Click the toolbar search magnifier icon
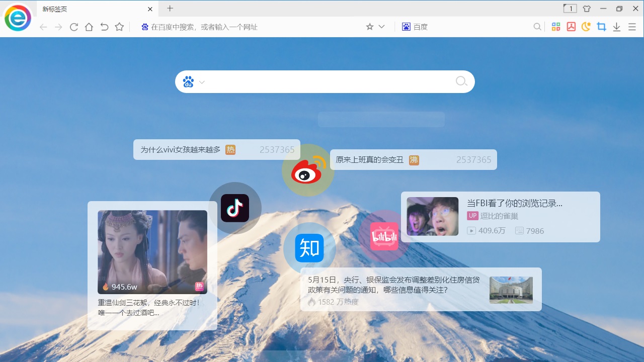This screenshot has width=644, height=362. [x=537, y=27]
